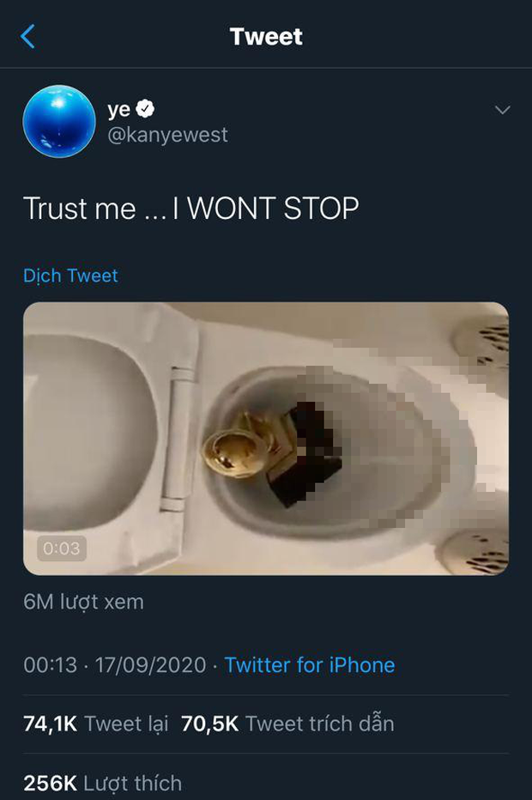View the 74,1K Tweet lại list
The image size is (532, 800).
tap(96, 724)
